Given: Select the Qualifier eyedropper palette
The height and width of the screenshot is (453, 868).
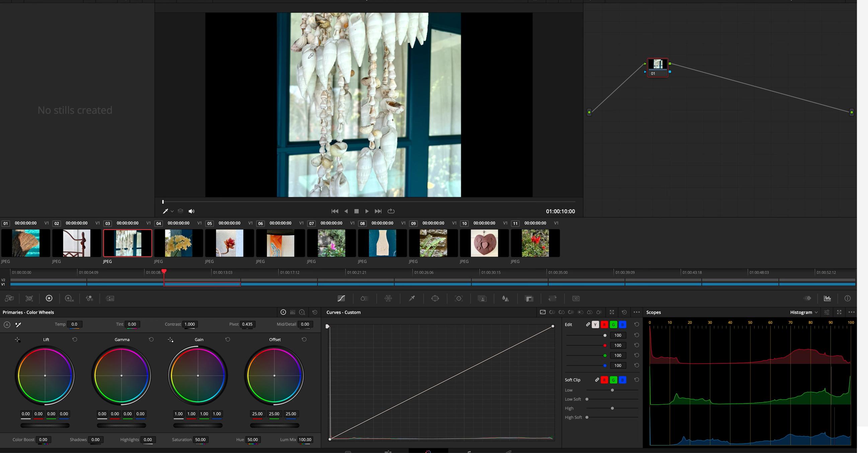Looking at the screenshot, I should coord(412,299).
